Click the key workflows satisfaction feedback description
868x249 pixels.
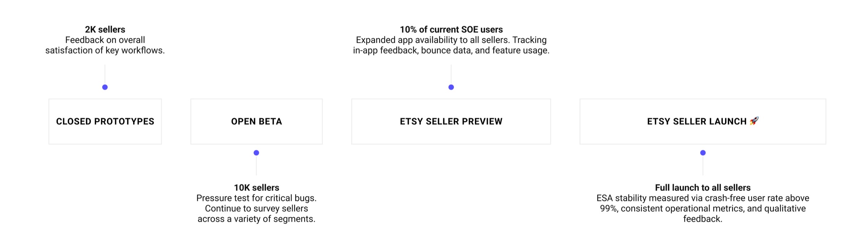105,45
